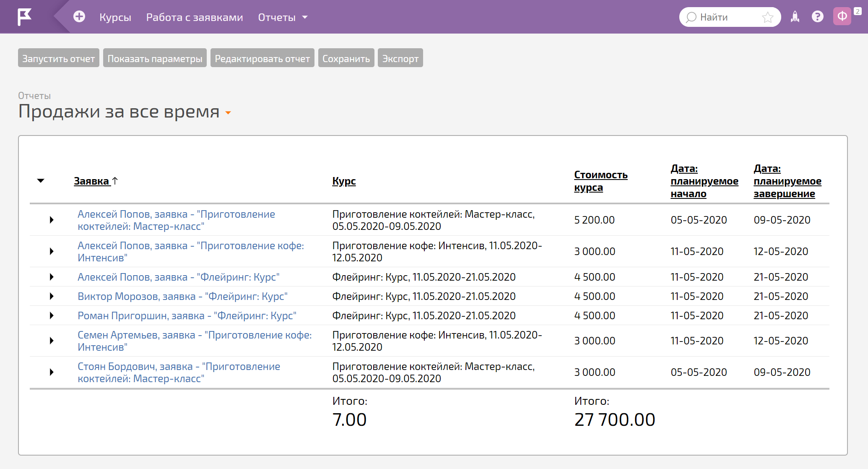
Task: Click the Запустить отчет button
Action: click(59, 58)
